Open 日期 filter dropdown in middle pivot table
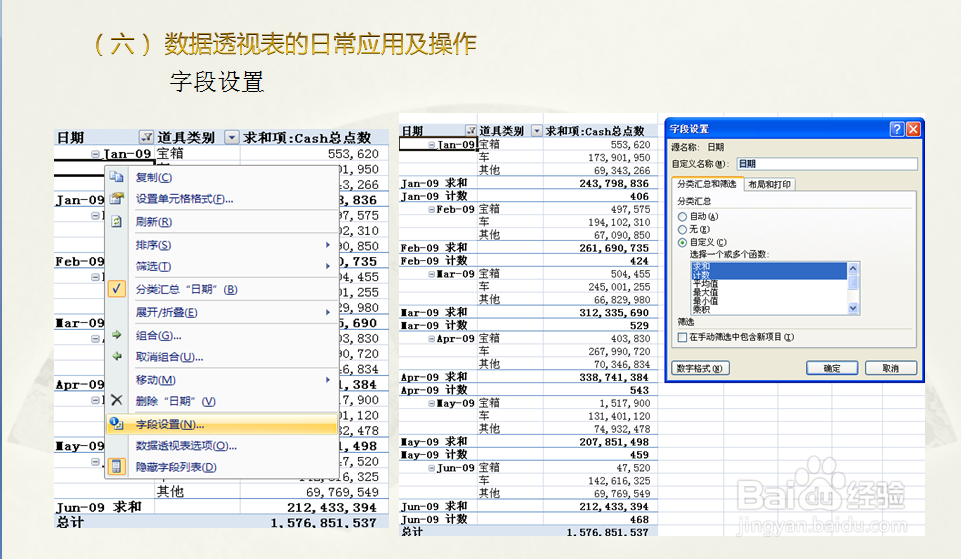 click(x=471, y=130)
